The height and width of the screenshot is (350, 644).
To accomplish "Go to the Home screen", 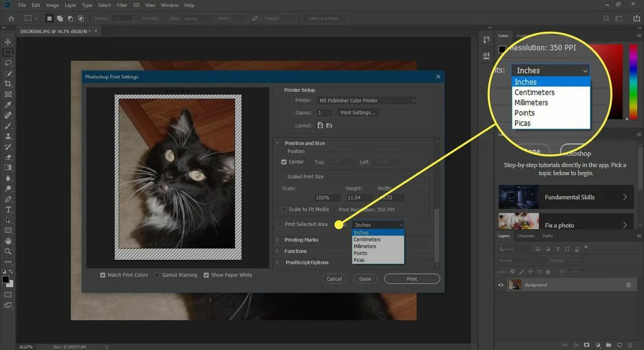I will (11, 19).
